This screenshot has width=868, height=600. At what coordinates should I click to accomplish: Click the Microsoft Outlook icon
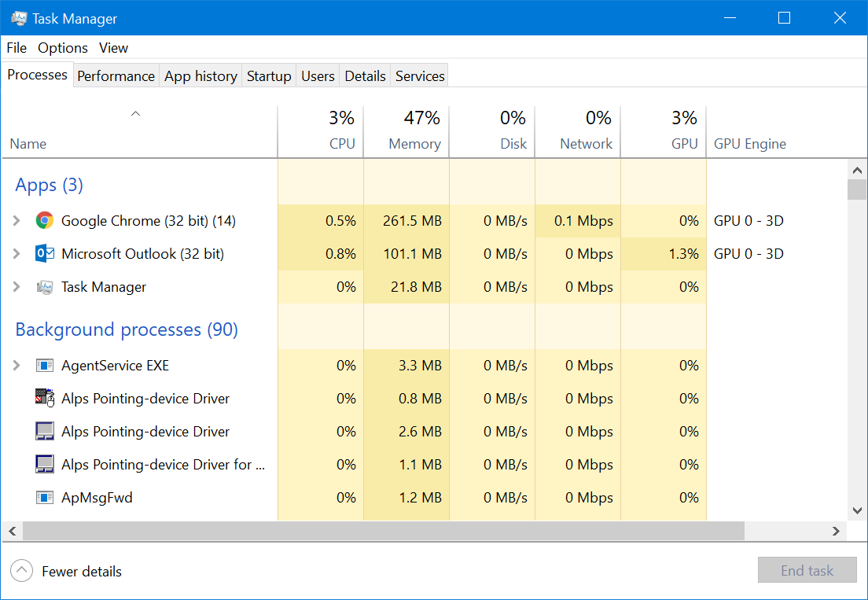tap(45, 254)
